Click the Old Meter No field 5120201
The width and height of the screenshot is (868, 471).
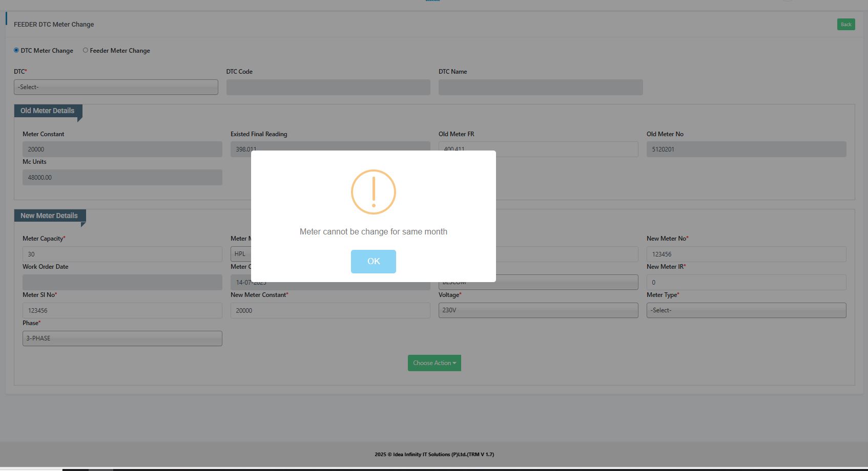[747, 149]
